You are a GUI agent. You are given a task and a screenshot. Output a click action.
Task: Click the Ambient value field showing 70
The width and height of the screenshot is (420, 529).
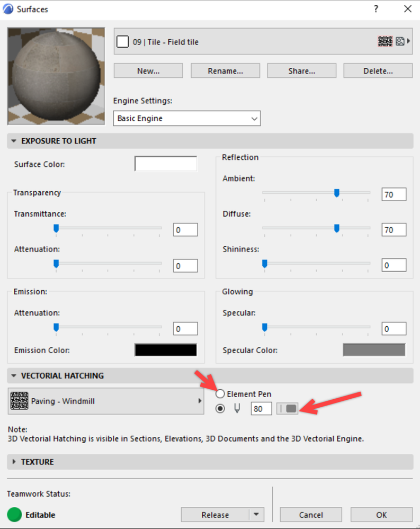click(394, 194)
